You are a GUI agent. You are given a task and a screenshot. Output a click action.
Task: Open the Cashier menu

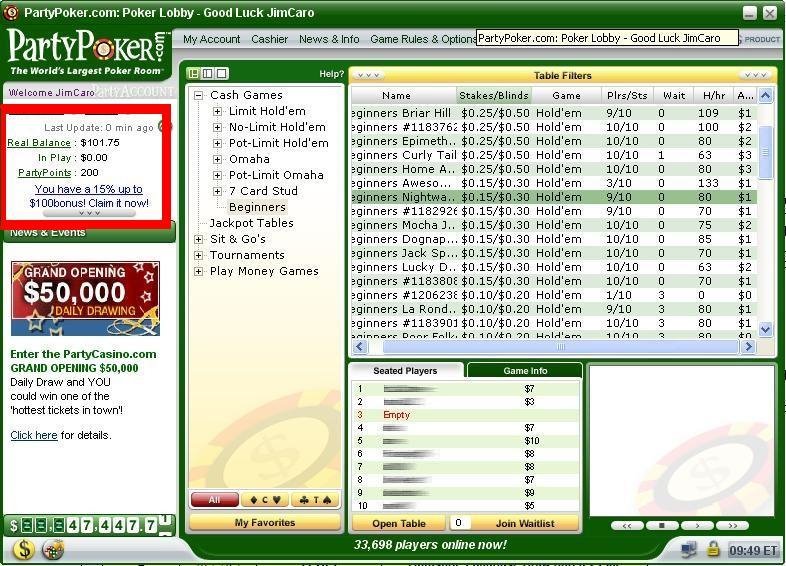(x=270, y=39)
